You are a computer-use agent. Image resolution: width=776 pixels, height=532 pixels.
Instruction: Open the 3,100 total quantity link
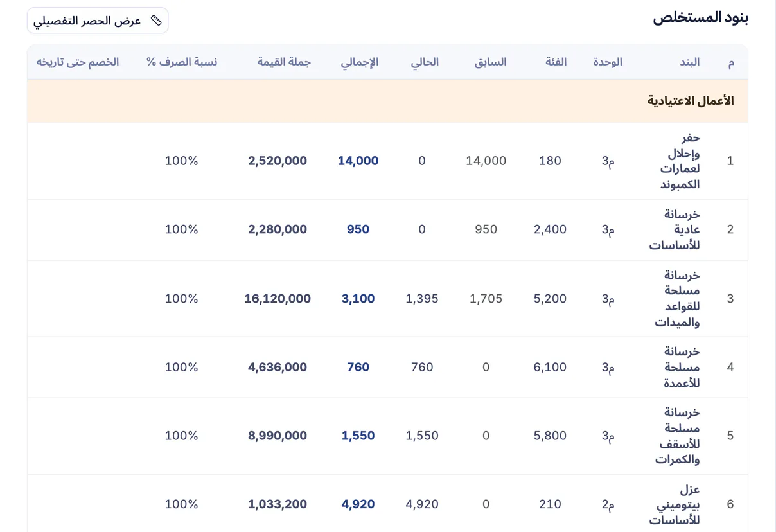(x=358, y=299)
